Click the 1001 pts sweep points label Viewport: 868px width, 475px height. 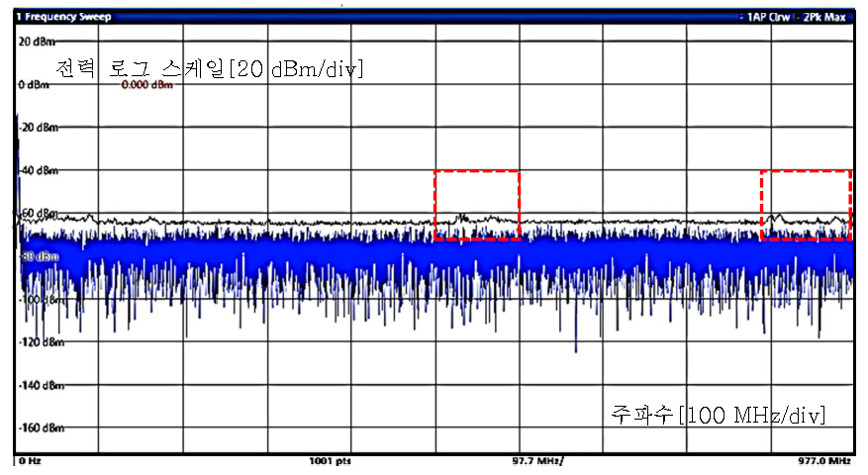[330, 461]
